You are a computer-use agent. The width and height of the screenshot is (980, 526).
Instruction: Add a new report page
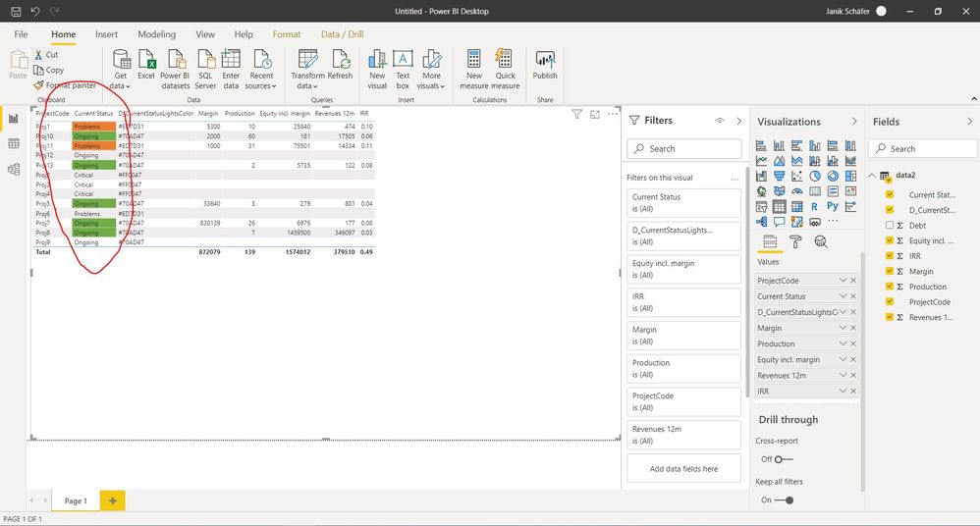(113, 500)
